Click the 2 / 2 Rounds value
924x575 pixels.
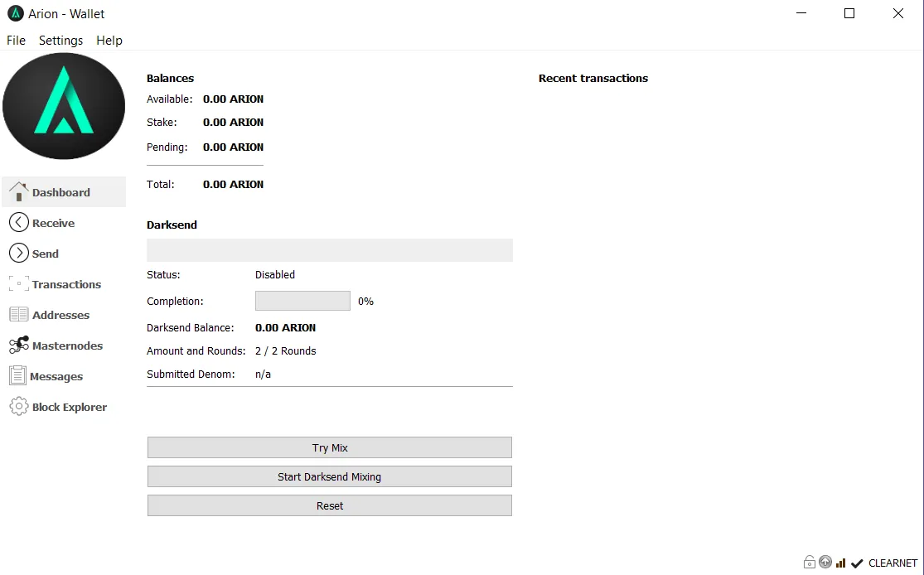(285, 351)
